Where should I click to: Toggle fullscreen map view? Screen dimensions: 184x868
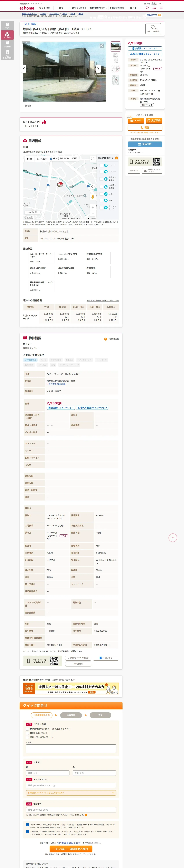93,159
